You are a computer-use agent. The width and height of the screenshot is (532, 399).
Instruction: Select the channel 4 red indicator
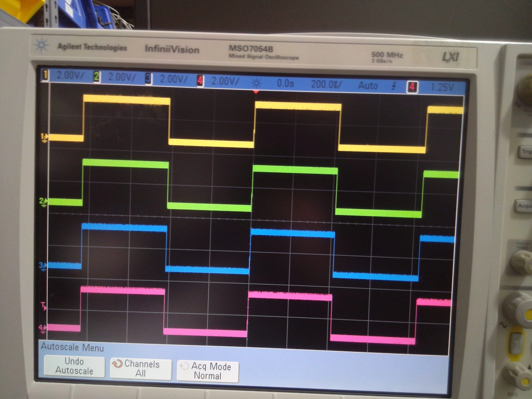[x=200, y=81]
